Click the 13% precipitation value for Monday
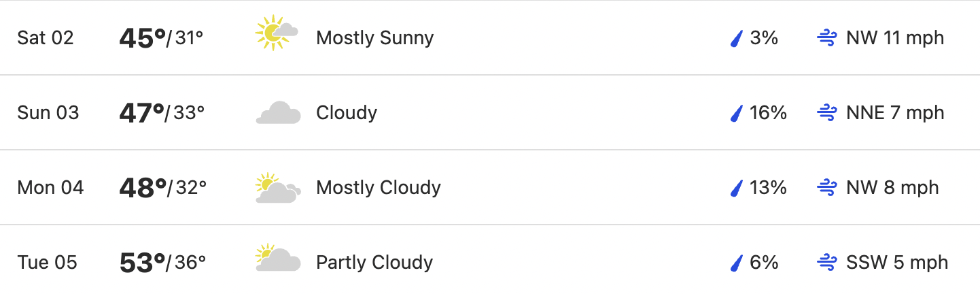The image size is (980, 294). [x=768, y=187]
